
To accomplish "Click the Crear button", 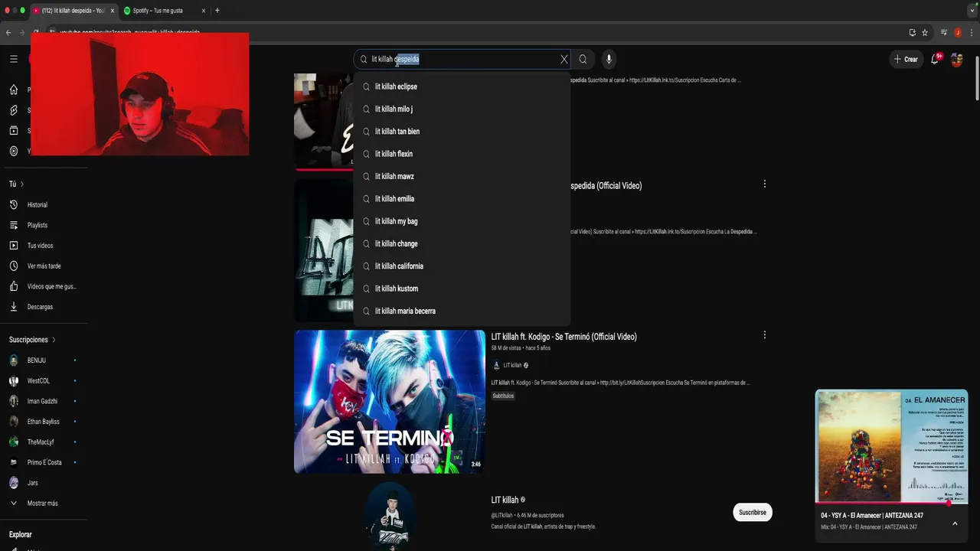I will (906, 59).
